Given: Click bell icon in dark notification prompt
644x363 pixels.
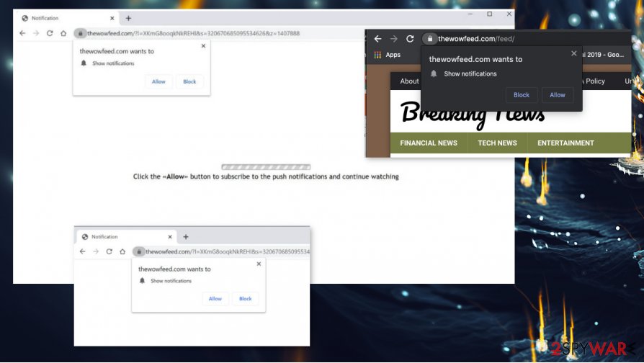Looking at the screenshot, I should 434,73.
